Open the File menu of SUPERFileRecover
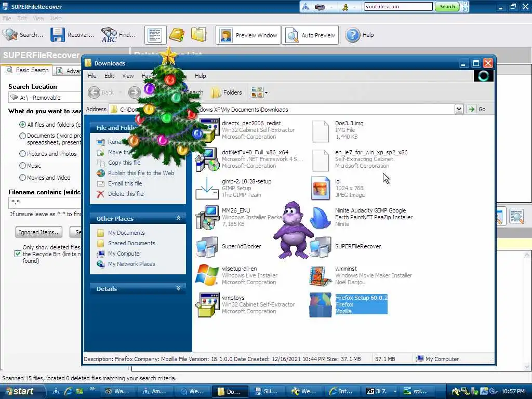Screen dimensions: 532x399 (x=7, y=18)
